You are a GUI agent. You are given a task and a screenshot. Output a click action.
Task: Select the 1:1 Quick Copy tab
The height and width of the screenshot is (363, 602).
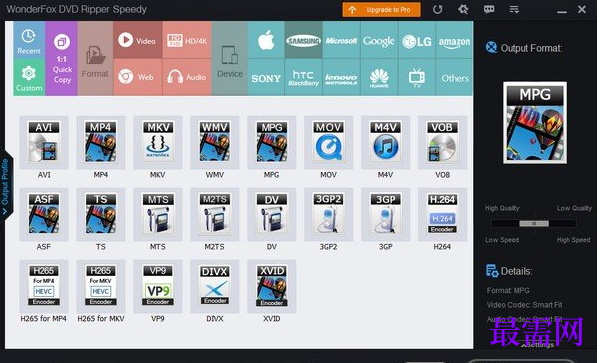point(61,58)
